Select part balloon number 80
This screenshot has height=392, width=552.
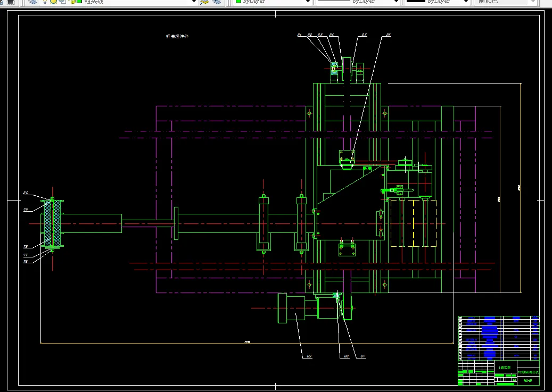coord(26,193)
